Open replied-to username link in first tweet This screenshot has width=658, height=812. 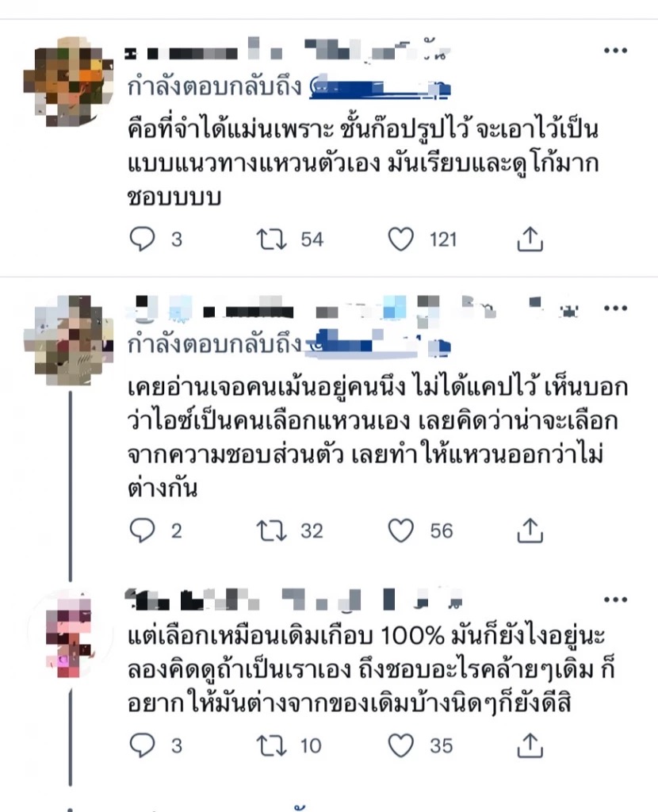click(380, 87)
